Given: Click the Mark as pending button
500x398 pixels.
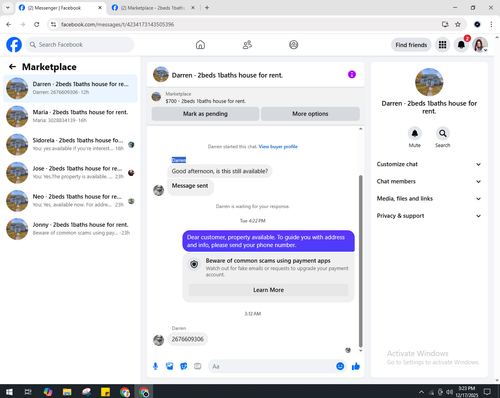Looking at the screenshot, I should 205,114.
